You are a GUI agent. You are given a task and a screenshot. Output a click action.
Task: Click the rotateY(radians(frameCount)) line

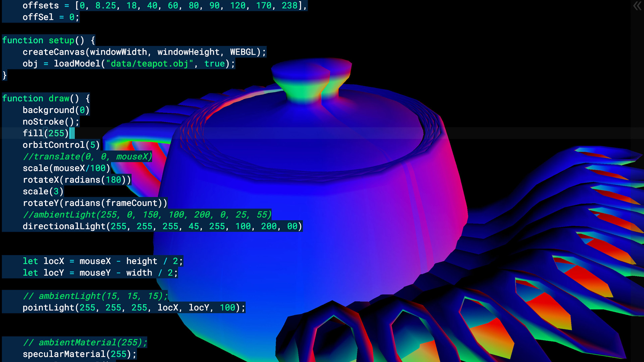95,203
